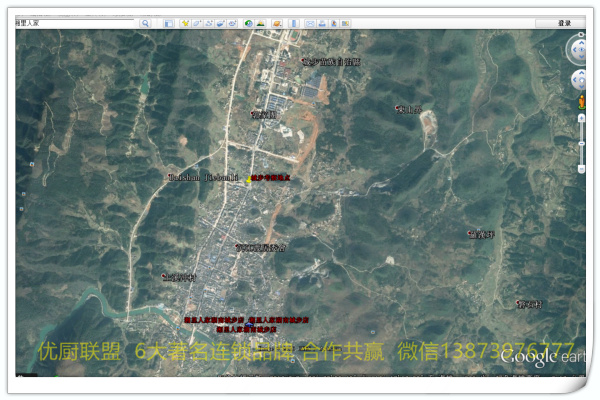Click the zoom slider handle
600x400 pixels.
click(581, 142)
